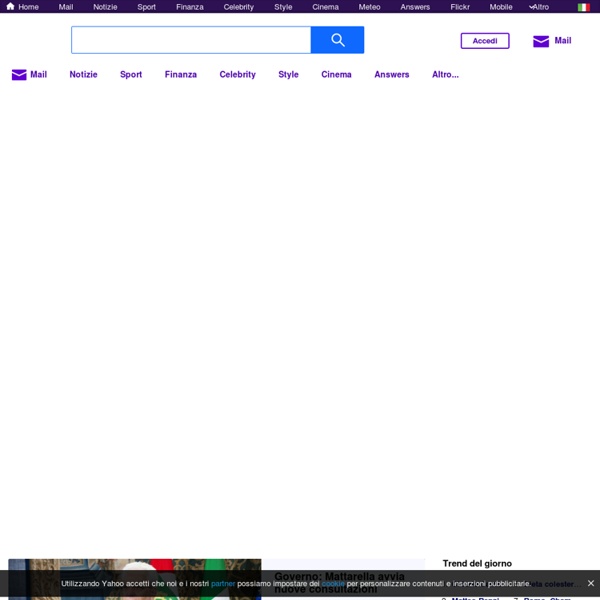
Task: Focus the Yahoo search input field
Action: (x=191, y=40)
